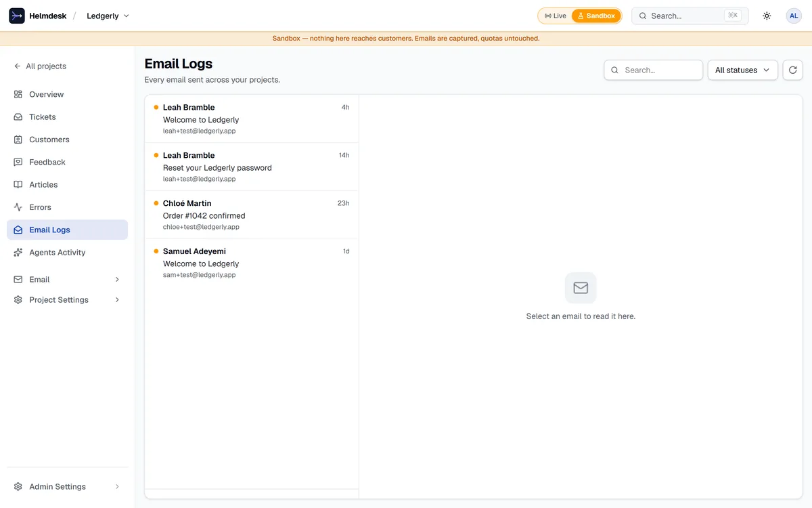The width and height of the screenshot is (812, 508).
Task: Click the sam+test@ledgerly.app address
Action: [x=199, y=275]
